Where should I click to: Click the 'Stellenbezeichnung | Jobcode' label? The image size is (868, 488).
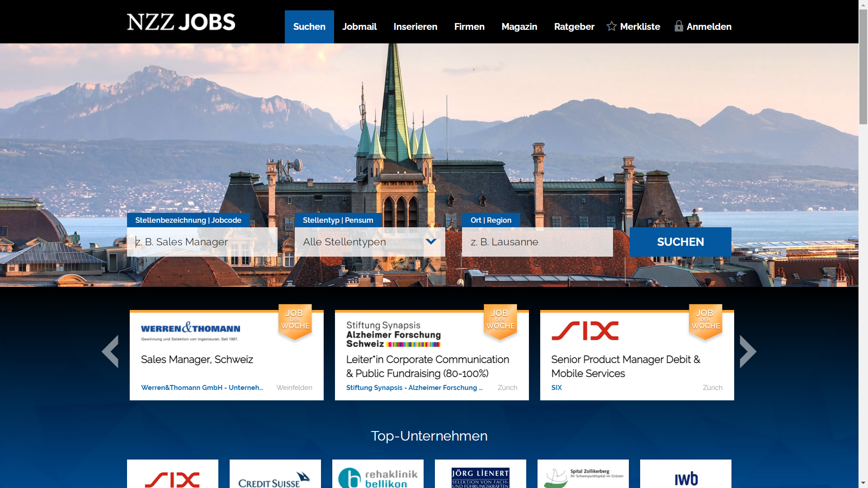[189, 220]
